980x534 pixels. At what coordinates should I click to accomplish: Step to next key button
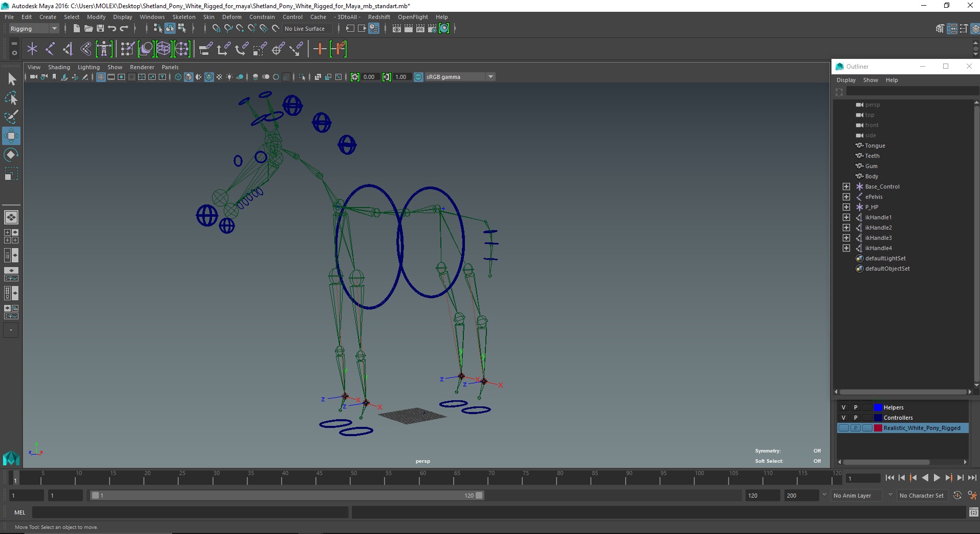tap(948, 478)
